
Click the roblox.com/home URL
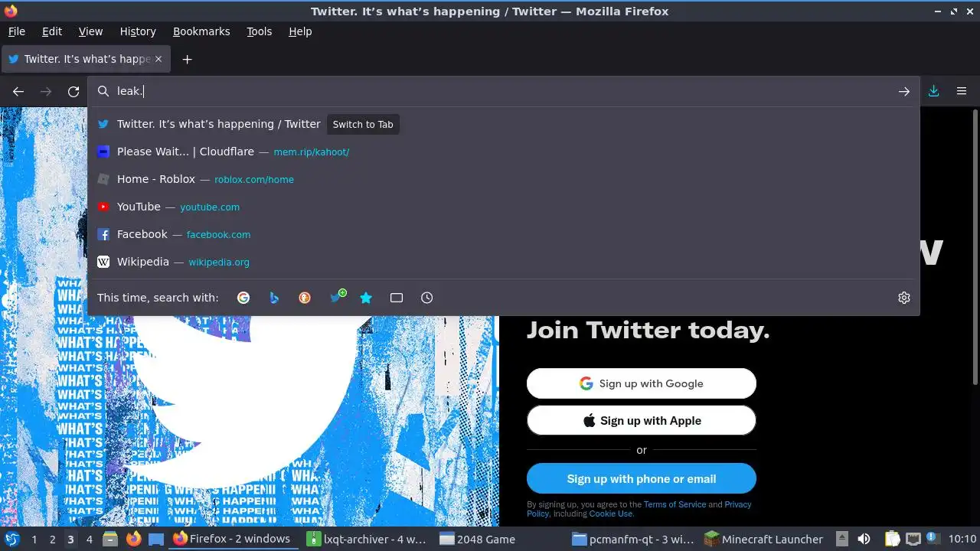(254, 180)
